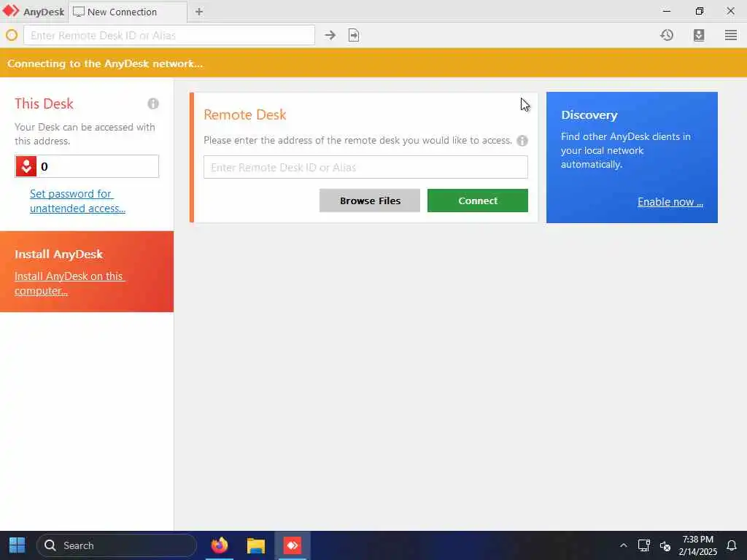
Task: Open the notifications bell icon
Action: click(x=732, y=545)
